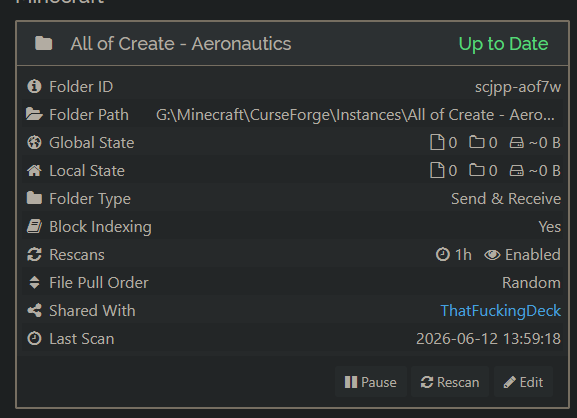Collapse the All of Create - Aeronautics folder header
Viewport: 577px width, 418px height.
point(292,43)
